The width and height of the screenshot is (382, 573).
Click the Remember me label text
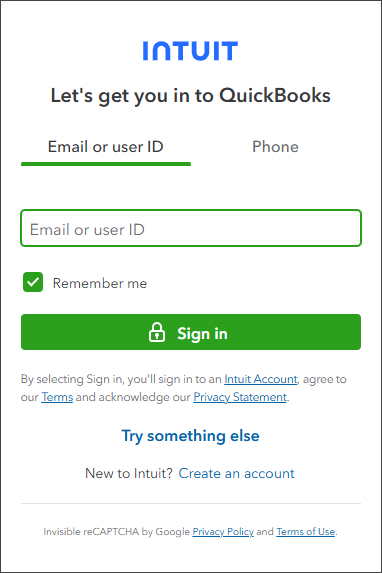coord(100,283)
